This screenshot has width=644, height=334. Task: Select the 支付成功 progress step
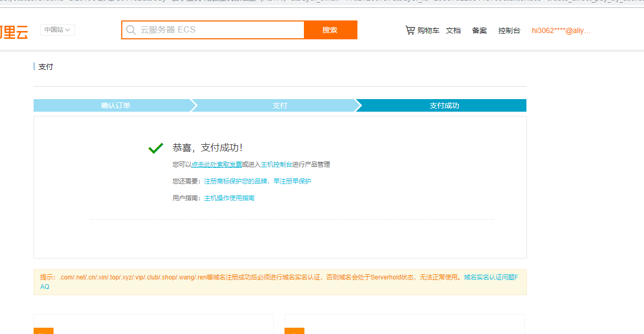click(x=444, y=105)
